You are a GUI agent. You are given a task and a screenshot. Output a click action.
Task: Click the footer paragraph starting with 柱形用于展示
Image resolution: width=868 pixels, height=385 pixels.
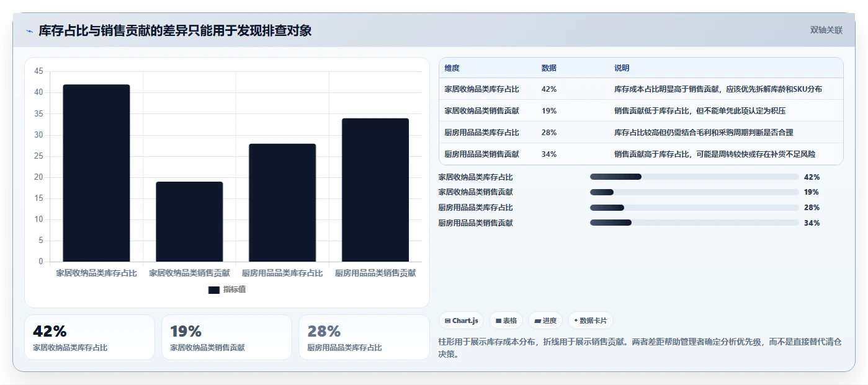pyautogui.click(x=640, y=348)
